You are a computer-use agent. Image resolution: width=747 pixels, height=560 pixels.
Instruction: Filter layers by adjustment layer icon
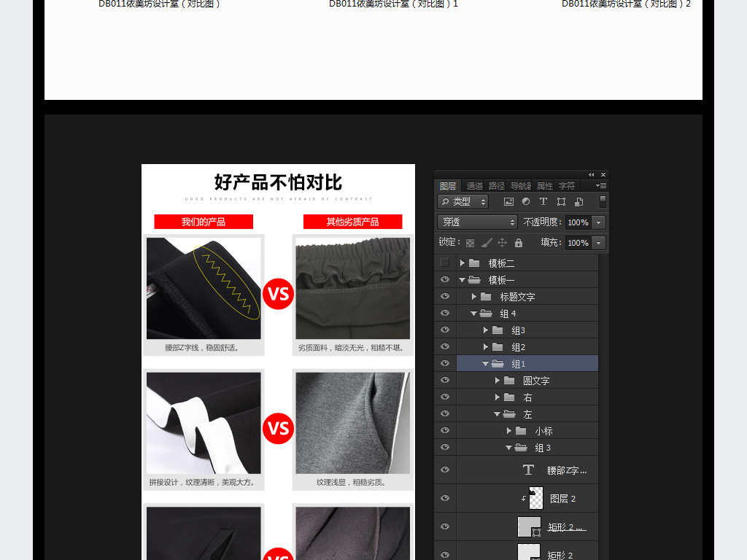point(526,202)
